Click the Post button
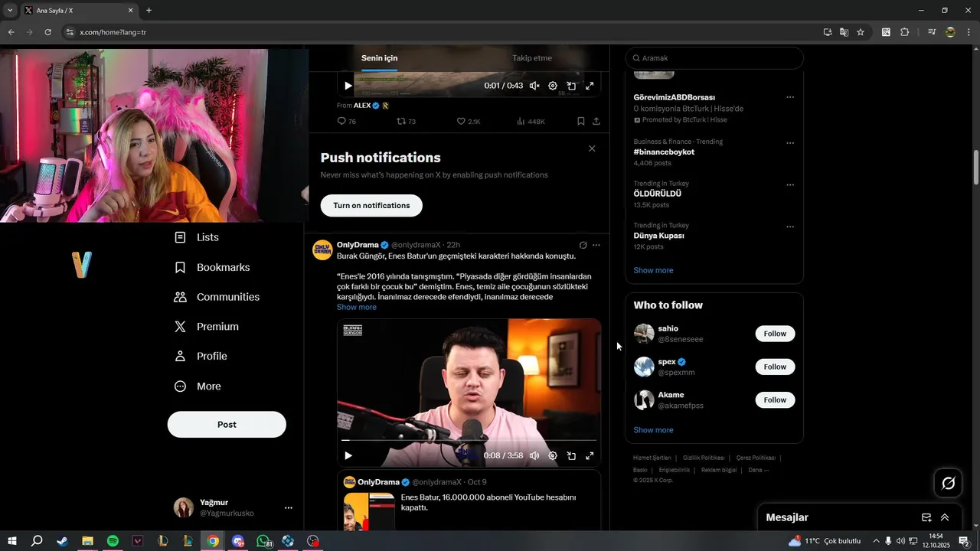 227,425
